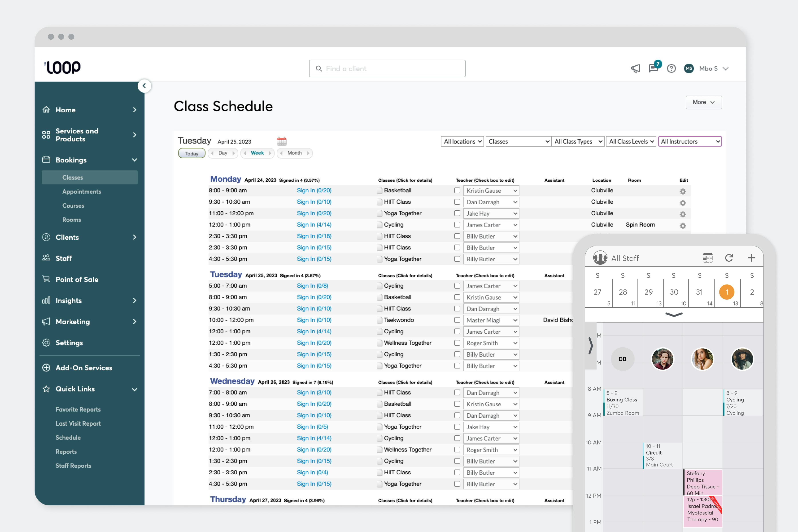Open messages icon with 7 badge
The height and width of the screenshot is (532, 798).
click(x=653, y=68)
